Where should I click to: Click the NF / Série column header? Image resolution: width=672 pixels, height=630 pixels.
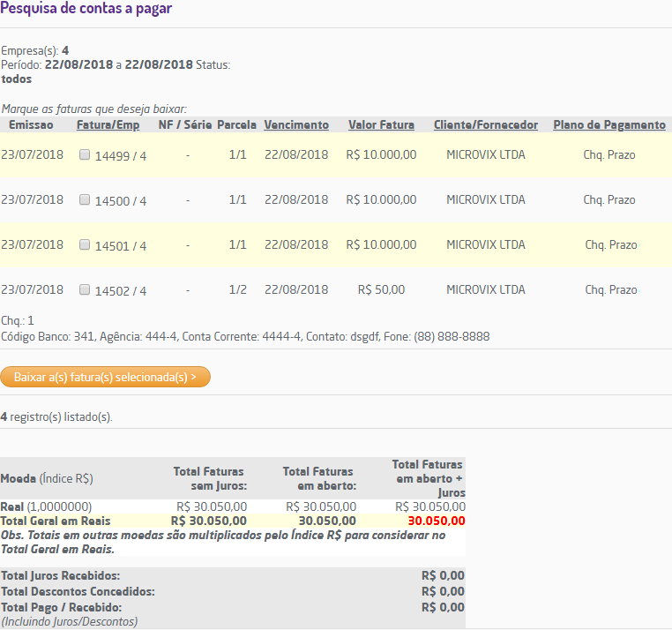click(x=185, y=124)
